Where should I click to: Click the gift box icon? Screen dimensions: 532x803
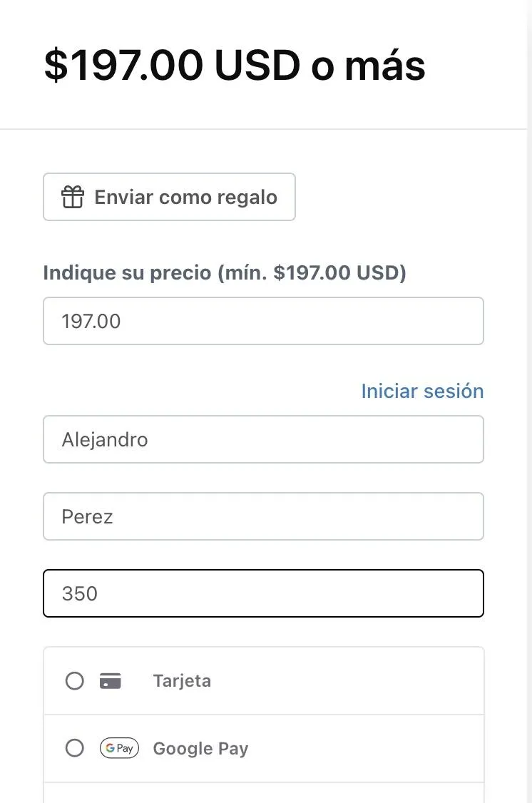tap(73, 197)
